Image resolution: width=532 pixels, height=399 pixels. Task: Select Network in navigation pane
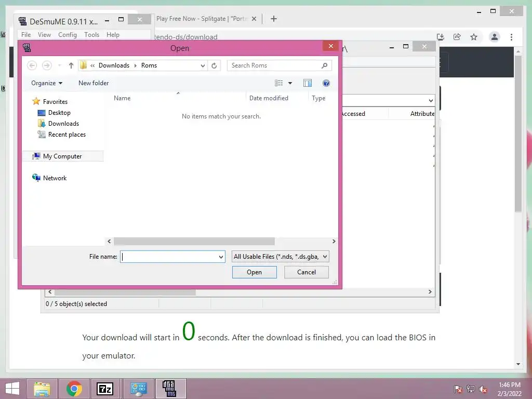point(55,178)
